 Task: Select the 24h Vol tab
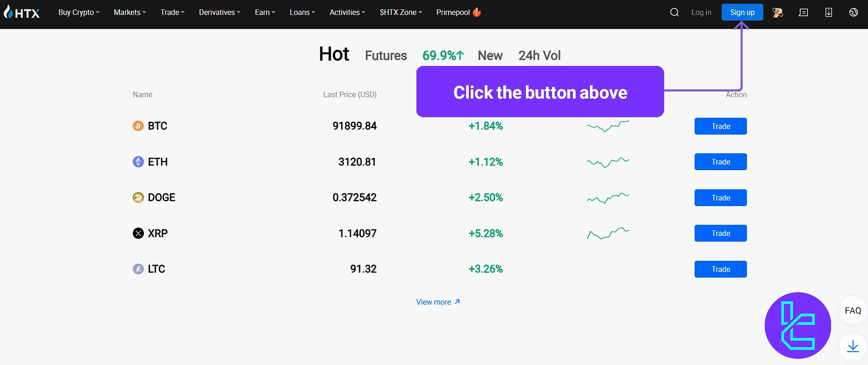coord(539,56)
